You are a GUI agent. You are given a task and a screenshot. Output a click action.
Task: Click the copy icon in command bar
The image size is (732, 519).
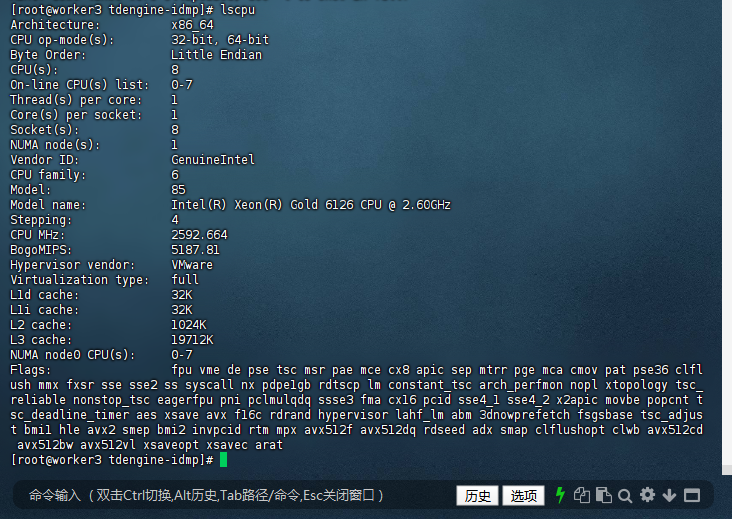tap(582, 495)
